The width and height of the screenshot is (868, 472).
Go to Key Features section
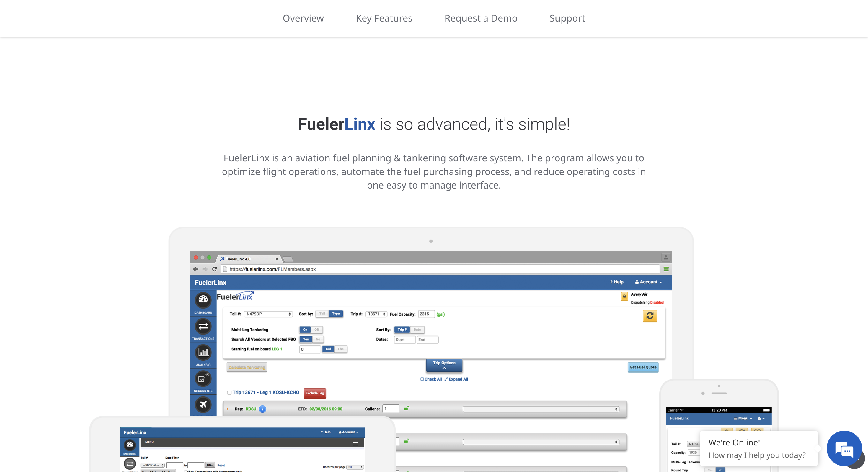tap(384, 18)
